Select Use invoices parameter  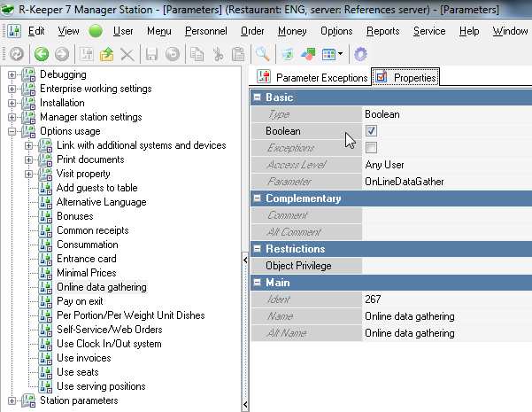84,358
